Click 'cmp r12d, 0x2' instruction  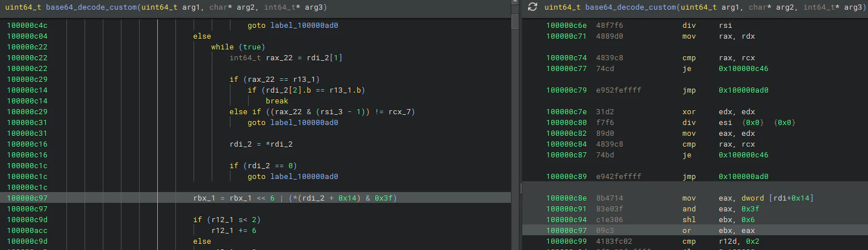point(721,241)
